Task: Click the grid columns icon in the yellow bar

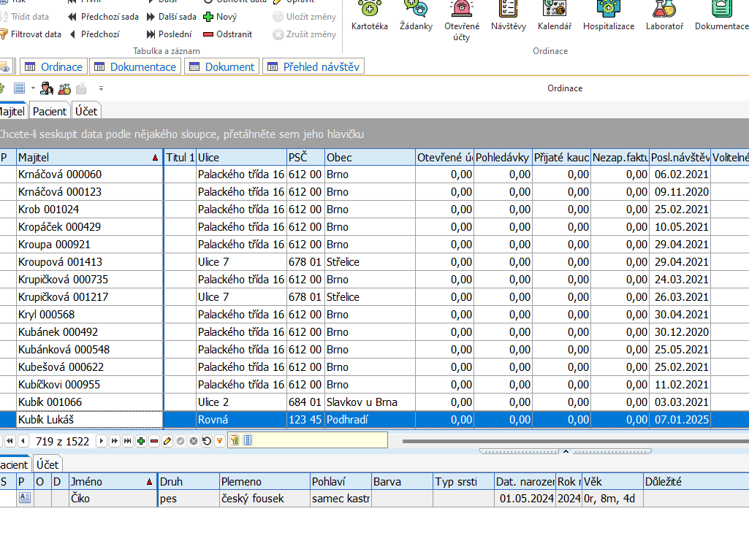Action: point(248,441)
